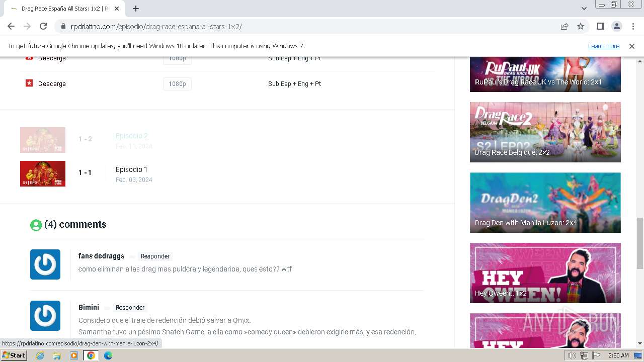Image resolution: width=644 pixels, height=362 pixels.
Task: Click the 1 - 1 episode number
Action: pos(85,172)
